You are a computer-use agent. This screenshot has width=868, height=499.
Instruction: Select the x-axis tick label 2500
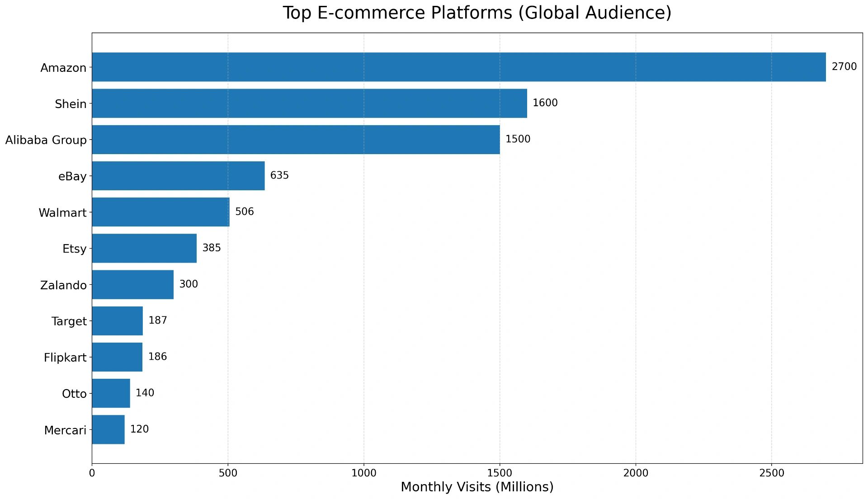(772, 473)
